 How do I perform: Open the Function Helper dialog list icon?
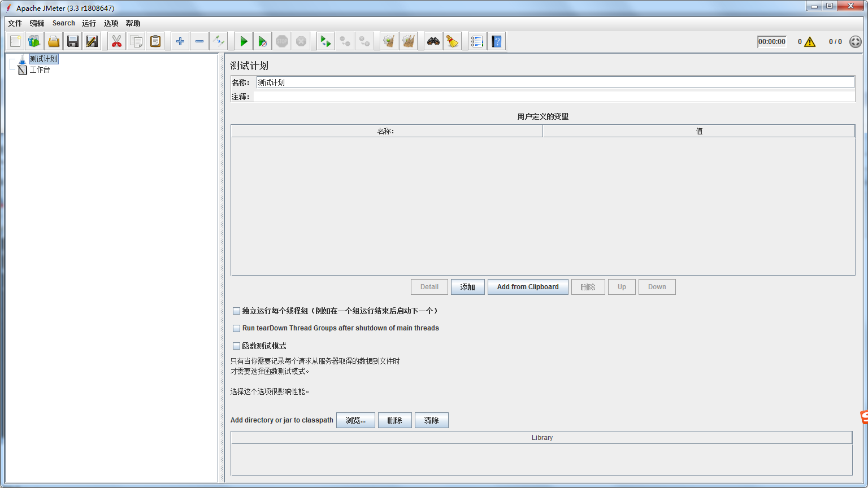pos(478,41)
